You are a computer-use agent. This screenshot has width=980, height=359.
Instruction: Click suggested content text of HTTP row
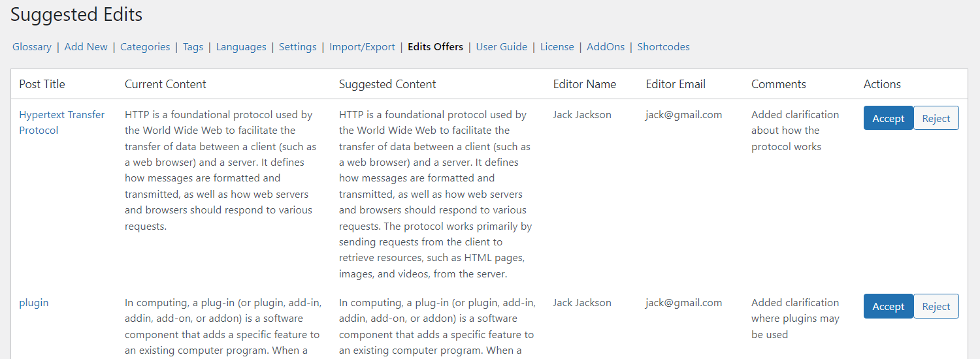click(x=436, y=195)
